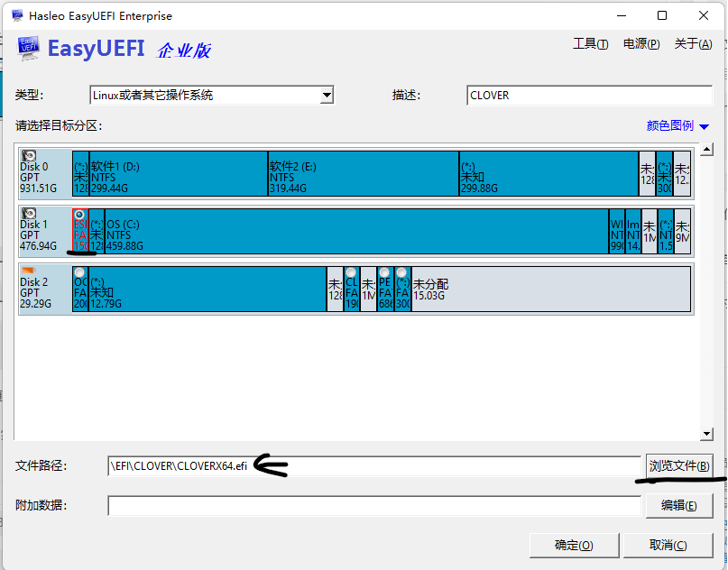The width and height of the screenshot is (728, 570).
Task: Click the 9M unallocated block on Disk 1
Action: click(682, 231)
